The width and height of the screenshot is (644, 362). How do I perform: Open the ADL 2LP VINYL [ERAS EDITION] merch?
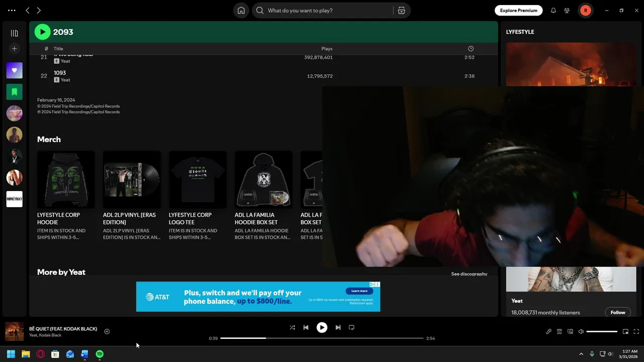pos(132,196)
